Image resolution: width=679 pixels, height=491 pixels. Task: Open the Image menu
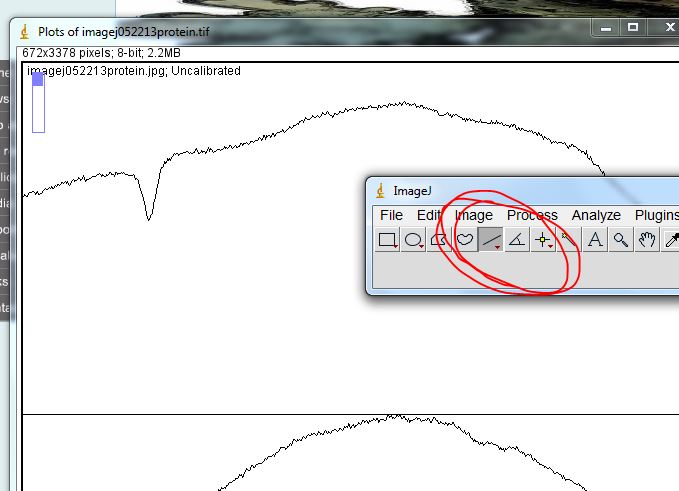coord(473,215)
